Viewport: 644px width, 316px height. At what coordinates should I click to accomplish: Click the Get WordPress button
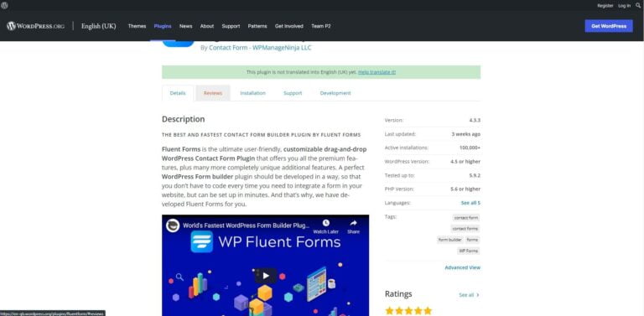point(609,26)
